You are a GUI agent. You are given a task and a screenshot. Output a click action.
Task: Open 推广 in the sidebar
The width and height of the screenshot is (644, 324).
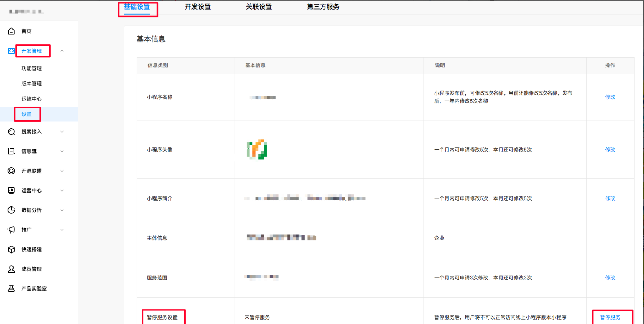[27, 230]
